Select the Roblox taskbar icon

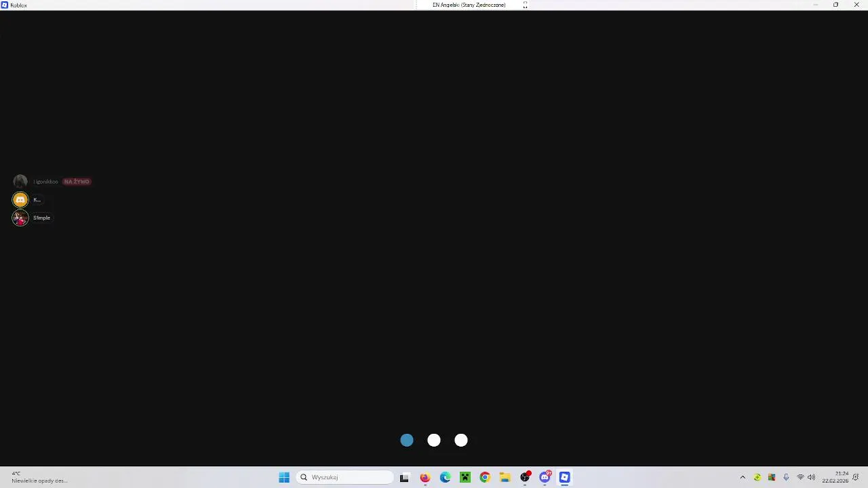tap(564, 477)
